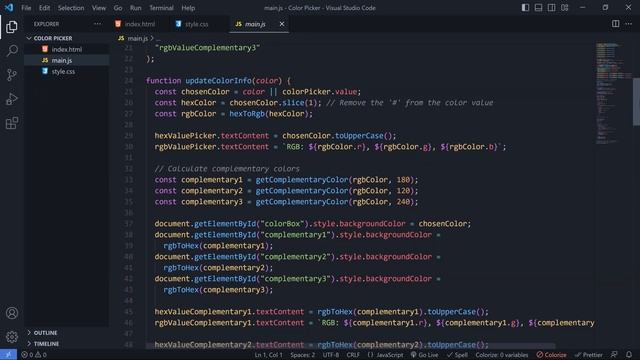Toggle the bottom panel layout button
640x360 pixels.
(x=538, y=8)
